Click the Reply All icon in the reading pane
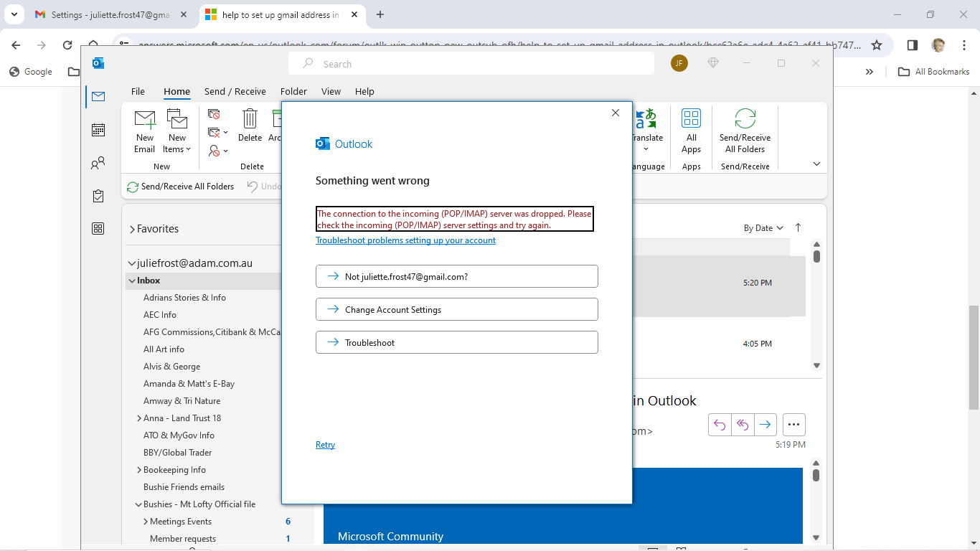 [743, 424]
